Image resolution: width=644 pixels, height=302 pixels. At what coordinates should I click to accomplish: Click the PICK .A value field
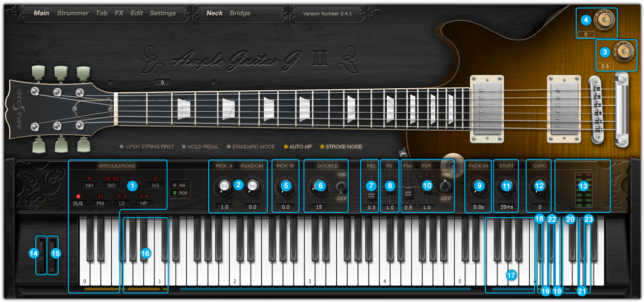coord(224,207)
